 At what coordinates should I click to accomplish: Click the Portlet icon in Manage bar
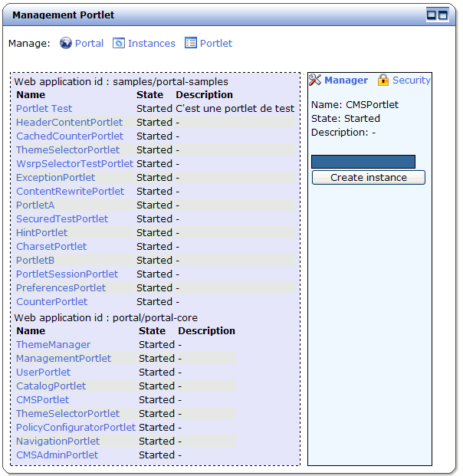click(x=191, y=44)
